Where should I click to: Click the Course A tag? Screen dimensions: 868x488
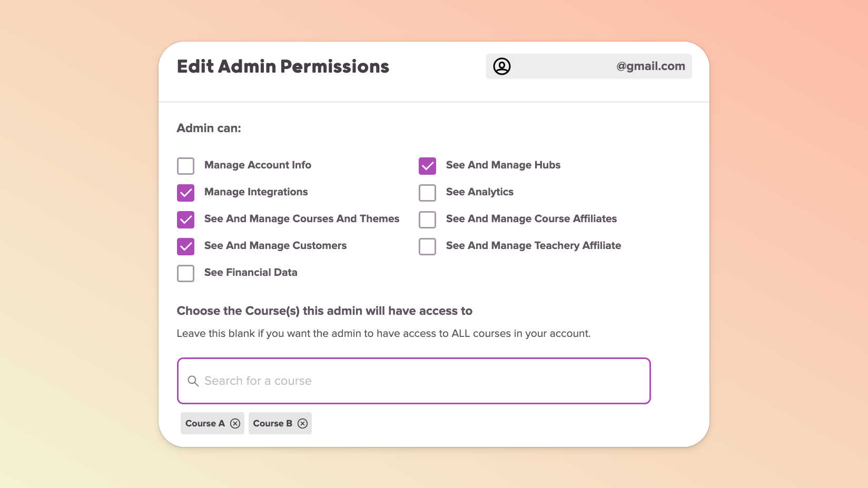[x=205, y=424]
